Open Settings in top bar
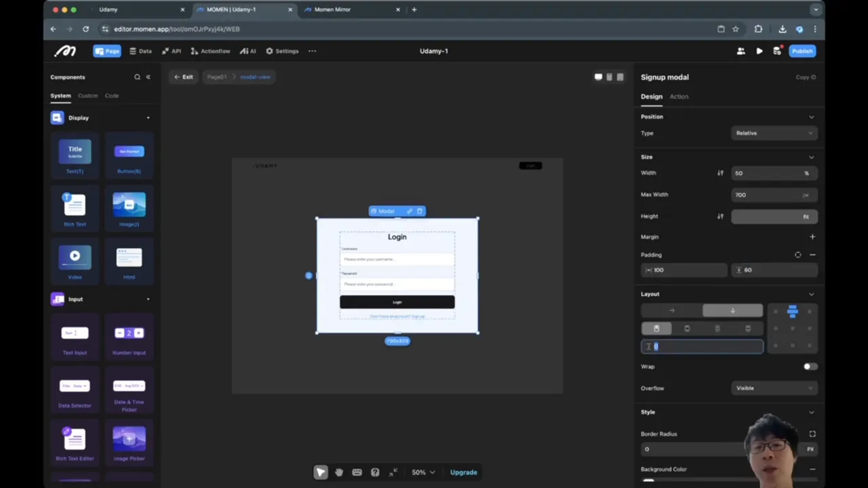Image resolution: width=868 pixels, height=488 pixels. 282,51
